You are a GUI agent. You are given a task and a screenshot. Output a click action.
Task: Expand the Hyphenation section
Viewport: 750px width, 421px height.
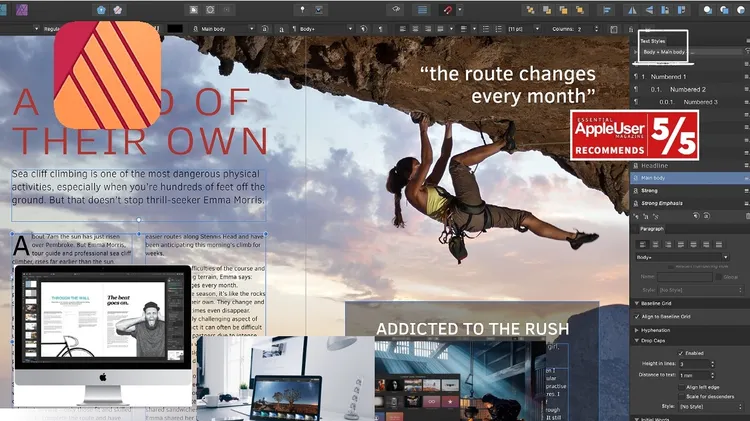click(x=637, y=330)
